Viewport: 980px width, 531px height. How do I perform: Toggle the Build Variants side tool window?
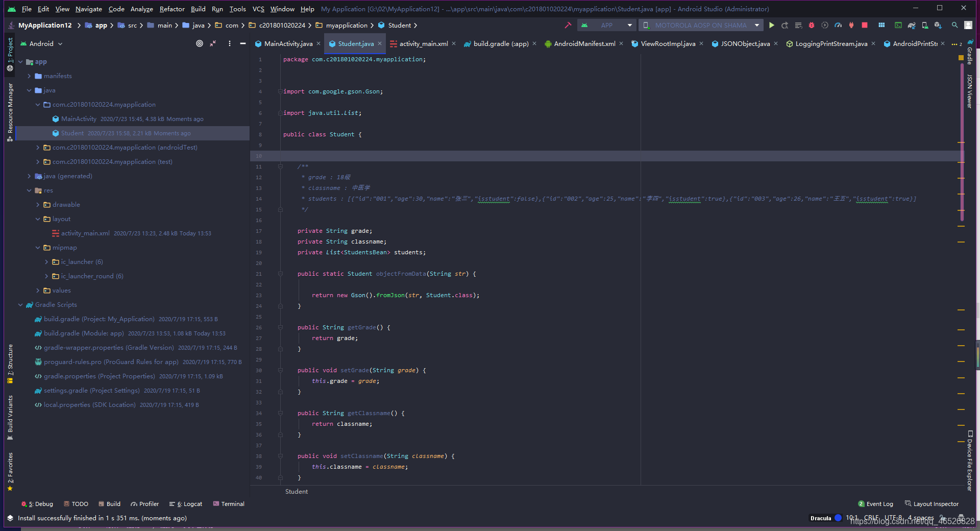click(10, 418)
